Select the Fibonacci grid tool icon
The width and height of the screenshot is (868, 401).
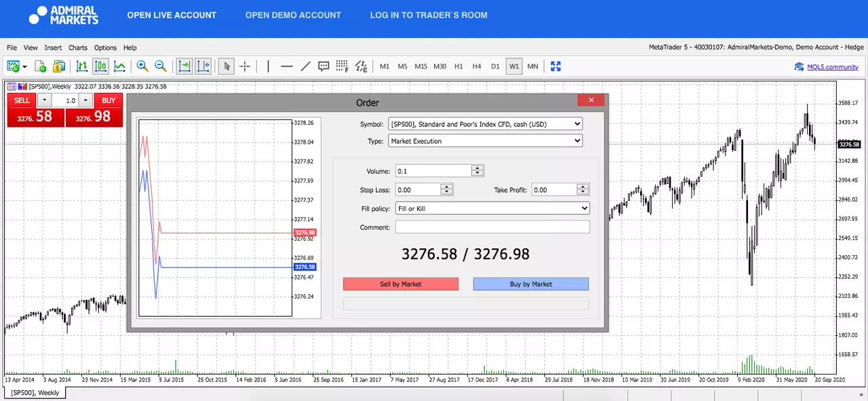tap(342, 66)
